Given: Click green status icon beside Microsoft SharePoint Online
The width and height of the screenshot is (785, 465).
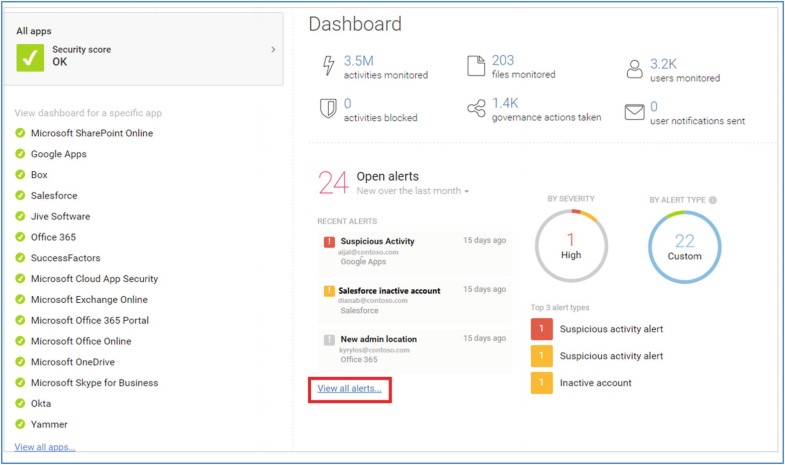Looking at the screenshot, I should click(x=20, y=133).
